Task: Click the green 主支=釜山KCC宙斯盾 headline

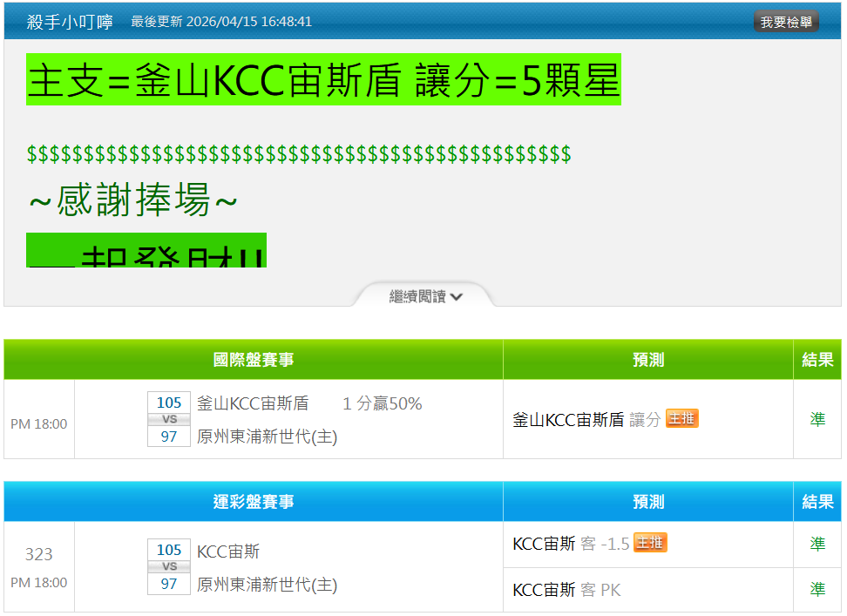Action: pos(323,79)
